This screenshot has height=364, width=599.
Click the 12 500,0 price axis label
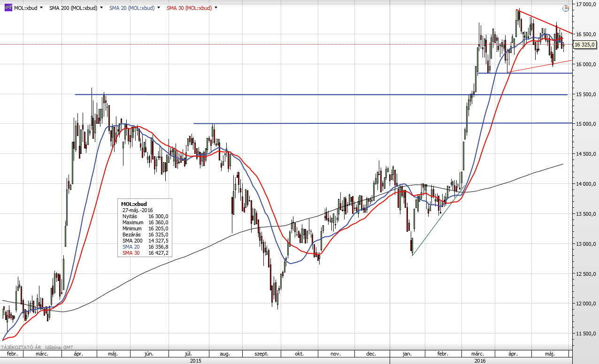tap(585, 274)
